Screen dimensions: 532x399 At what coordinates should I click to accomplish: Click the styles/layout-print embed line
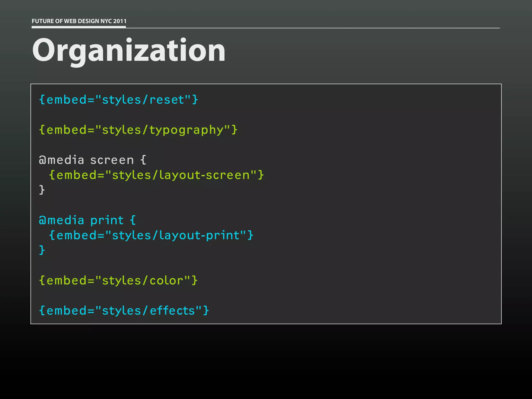[151, 235]
